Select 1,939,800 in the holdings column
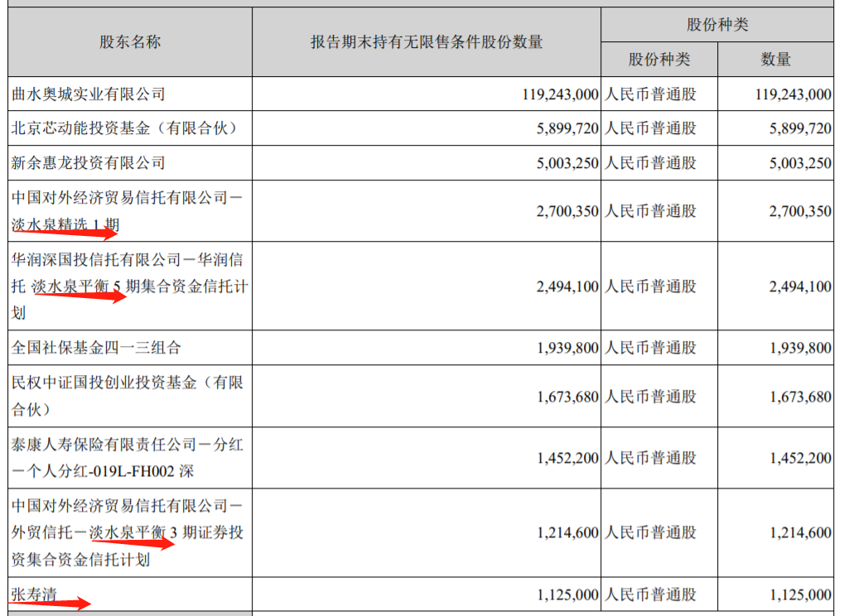This screenshot has width=844, height=616. pyautogui.click(x=567, y=348)
